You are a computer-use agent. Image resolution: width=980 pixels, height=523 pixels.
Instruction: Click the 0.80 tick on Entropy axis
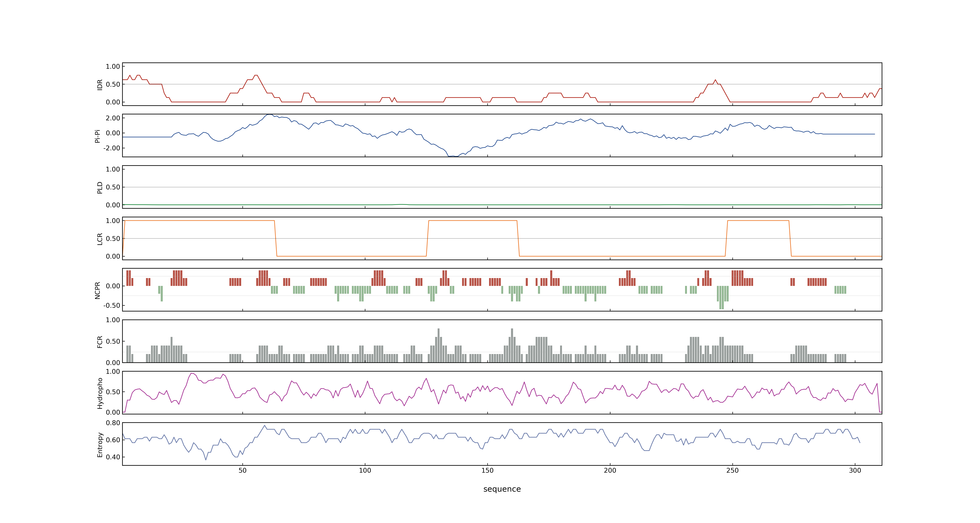click(x=113, y=423)
